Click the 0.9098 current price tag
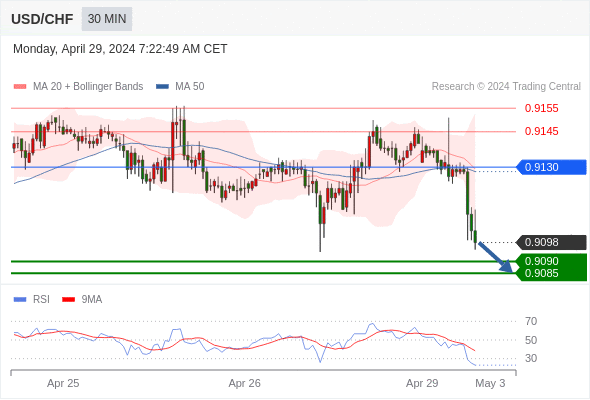Screen dimensions: 590x400 (551, 242)
